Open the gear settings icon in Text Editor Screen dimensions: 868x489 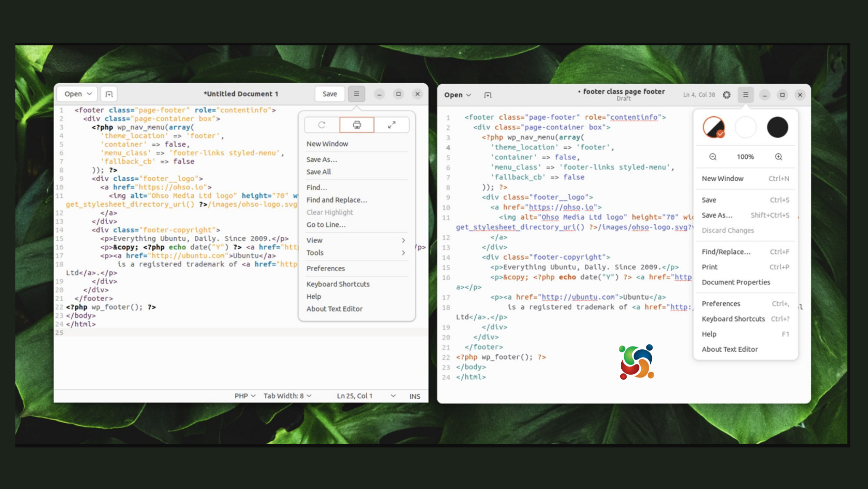click(x=727, y=95)
